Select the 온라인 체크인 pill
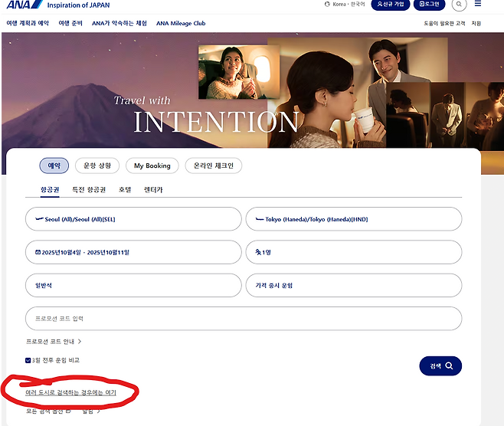504x426 pixels. [214, 165]
